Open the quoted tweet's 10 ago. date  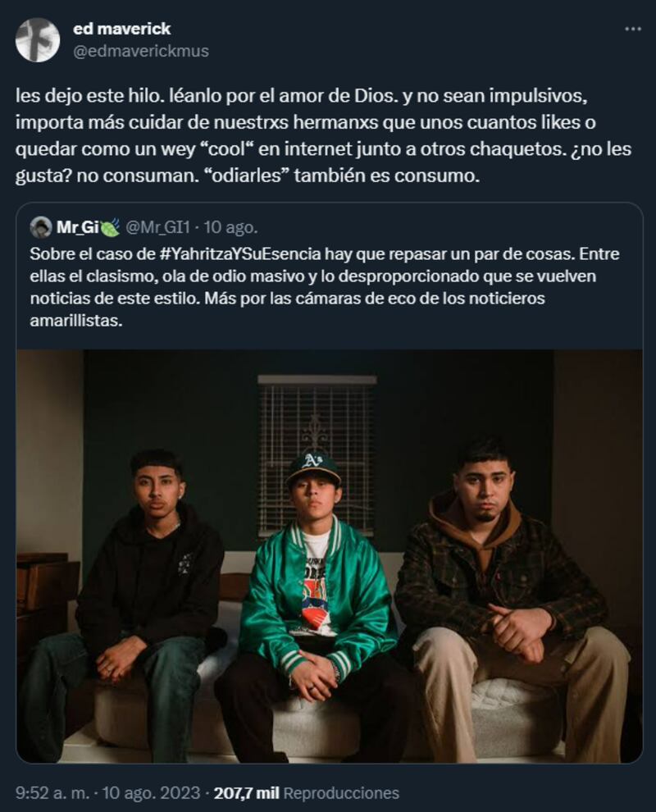230,227
